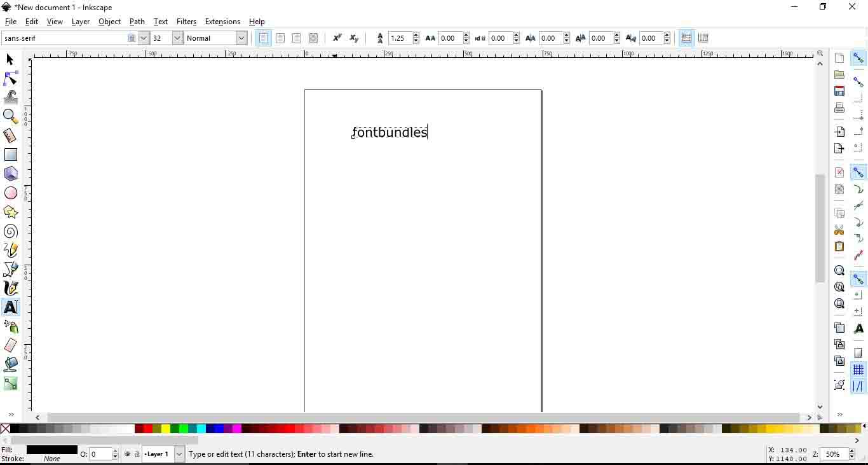Toggle superscript formatting

[x=337, y=38]
